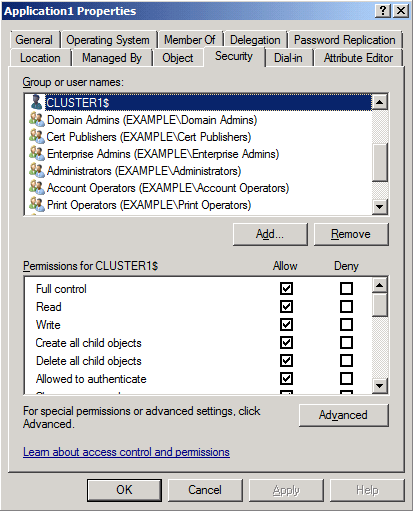413x511 pixels.
Task: Click the context help question mark button
Action: point(383,11)
